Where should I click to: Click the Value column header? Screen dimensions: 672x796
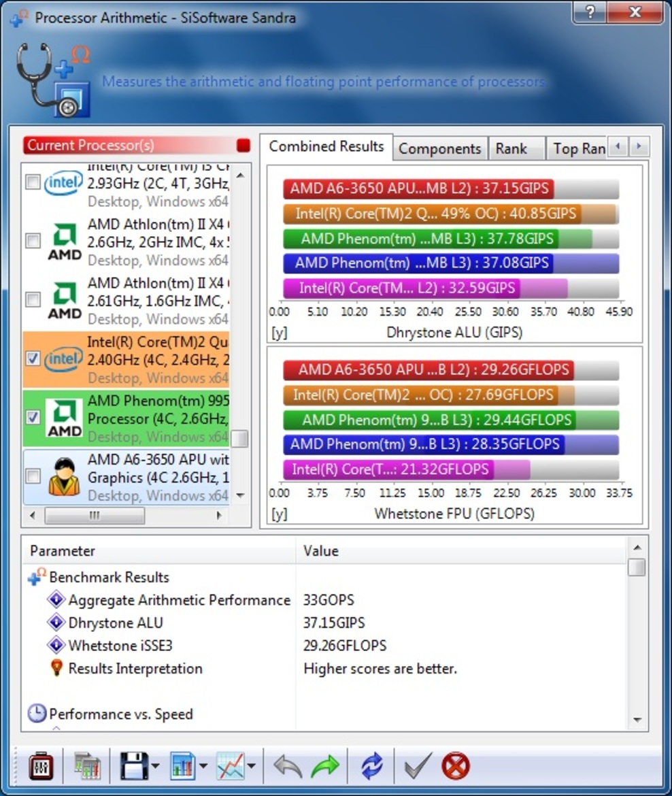click(x=461, y=551)
